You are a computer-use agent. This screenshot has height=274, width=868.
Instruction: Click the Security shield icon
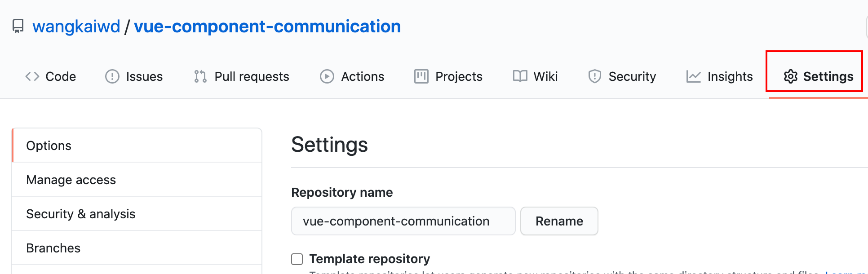[x=594, y=76]
